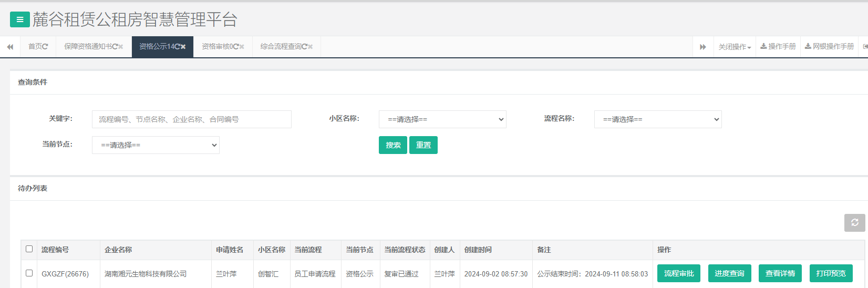Focus the 关键字 keyword input field
The height and width of the screenshot is (288, 868).
(191, 119)
